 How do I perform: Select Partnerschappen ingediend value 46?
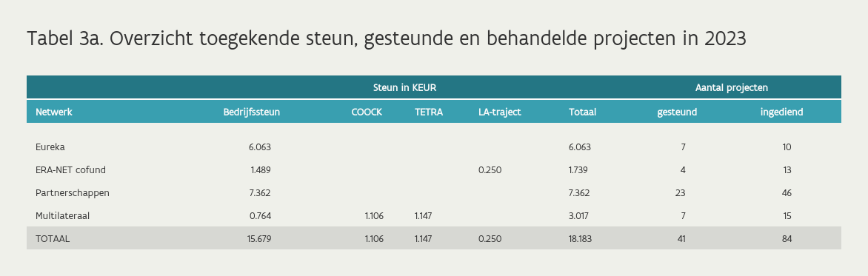point(787,193)
